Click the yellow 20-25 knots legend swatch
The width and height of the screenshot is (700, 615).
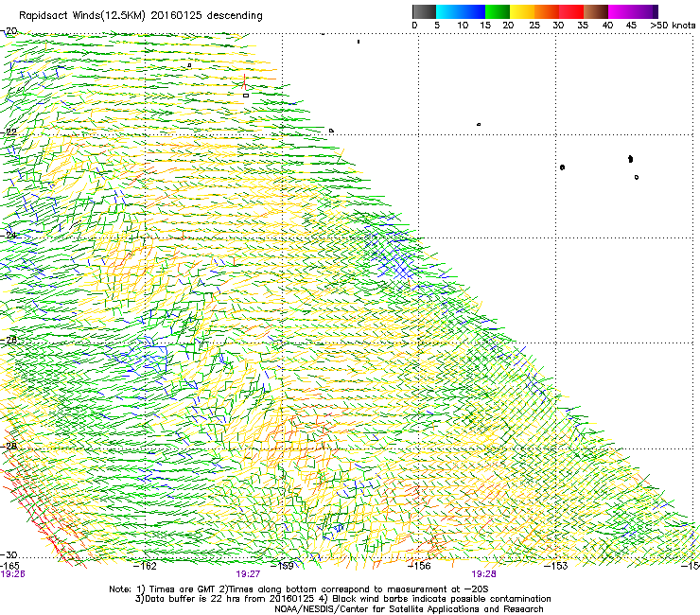tap(522, 11)
